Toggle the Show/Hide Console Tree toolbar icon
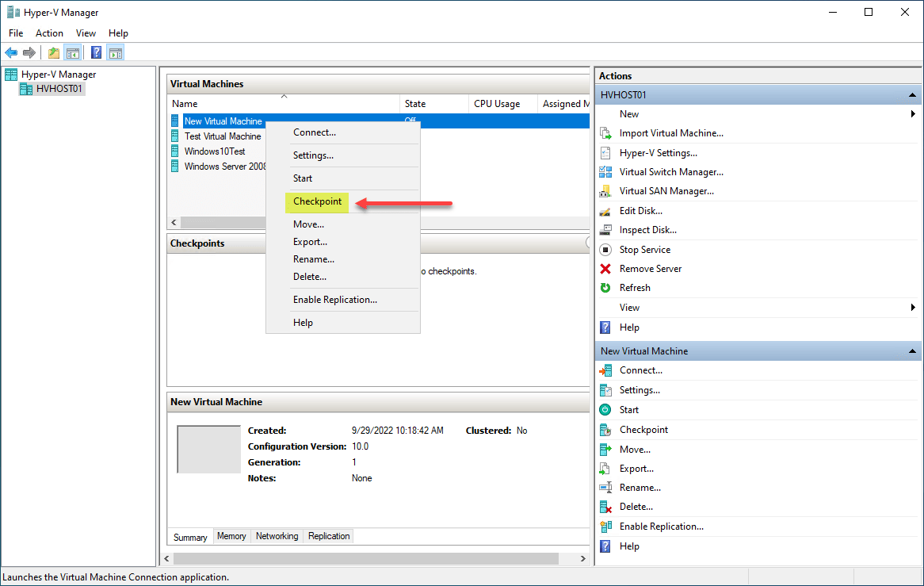Image resolution: width=924 pixels, height=586 pixels. pos(72,53)
